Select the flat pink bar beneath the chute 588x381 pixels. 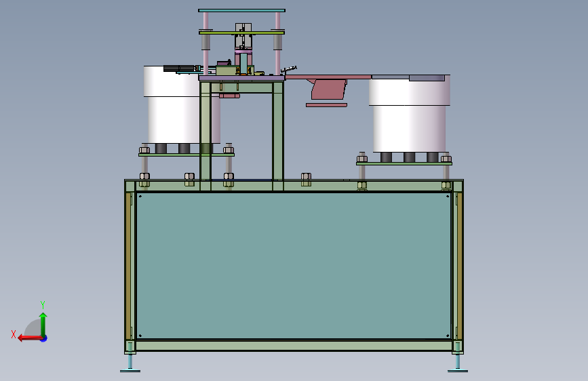327,105
